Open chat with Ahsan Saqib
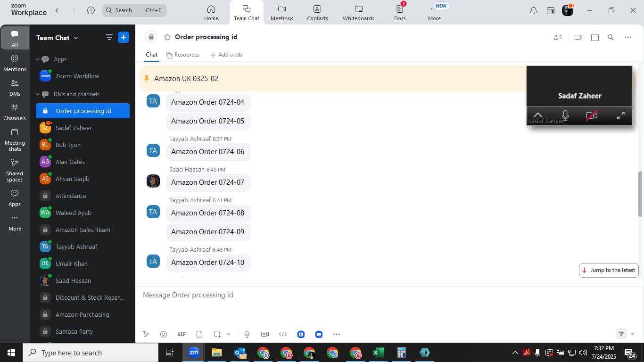The image size is (644, 362). pos(83,179)
